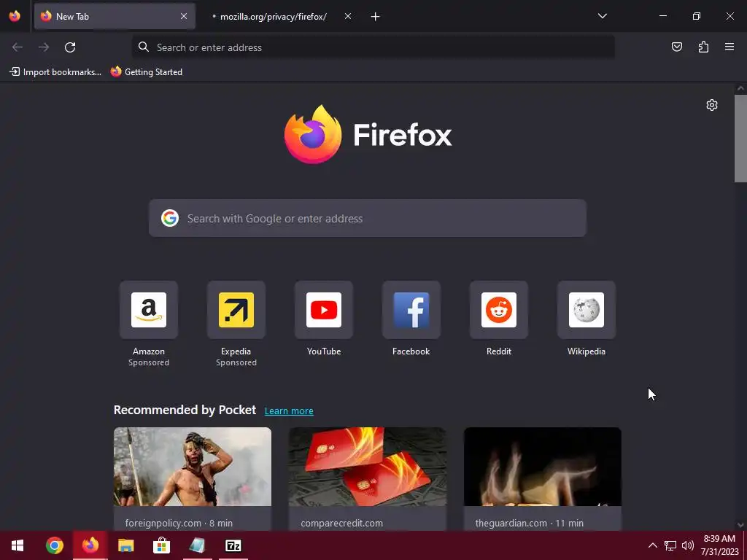The height and width of the screenshot is (560, 747).
Task: Switch to mozilla.org/privacy/firefox/ tab
Action: coord(273,17)
